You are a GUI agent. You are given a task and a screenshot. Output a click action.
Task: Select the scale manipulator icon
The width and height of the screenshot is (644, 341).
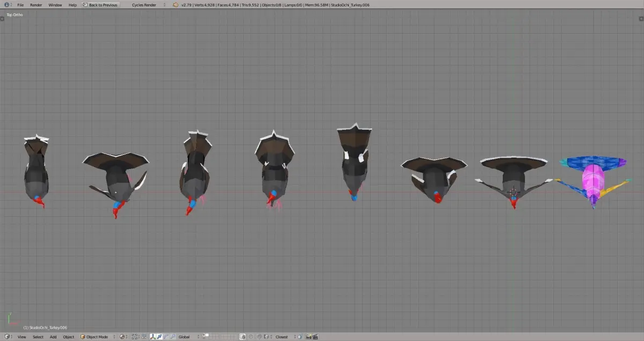pyautogui.click(x=172, y=337)
